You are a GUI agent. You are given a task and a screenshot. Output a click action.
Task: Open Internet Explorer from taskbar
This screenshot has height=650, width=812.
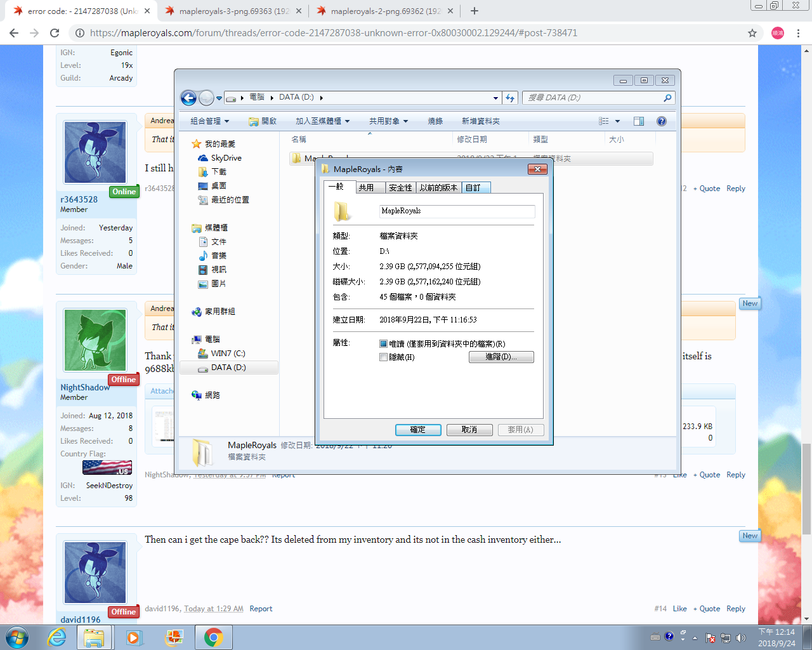coord(57,637)
